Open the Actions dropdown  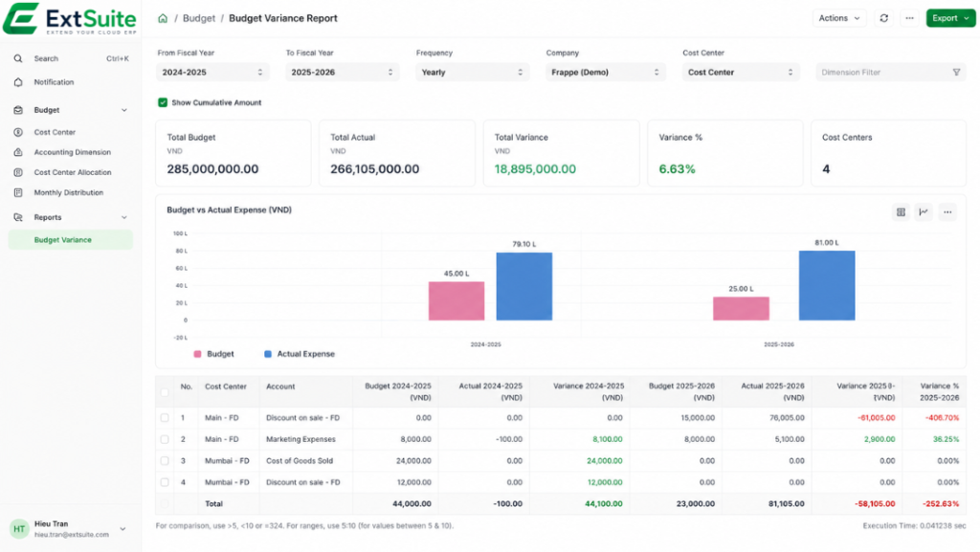tap(839, 18)
